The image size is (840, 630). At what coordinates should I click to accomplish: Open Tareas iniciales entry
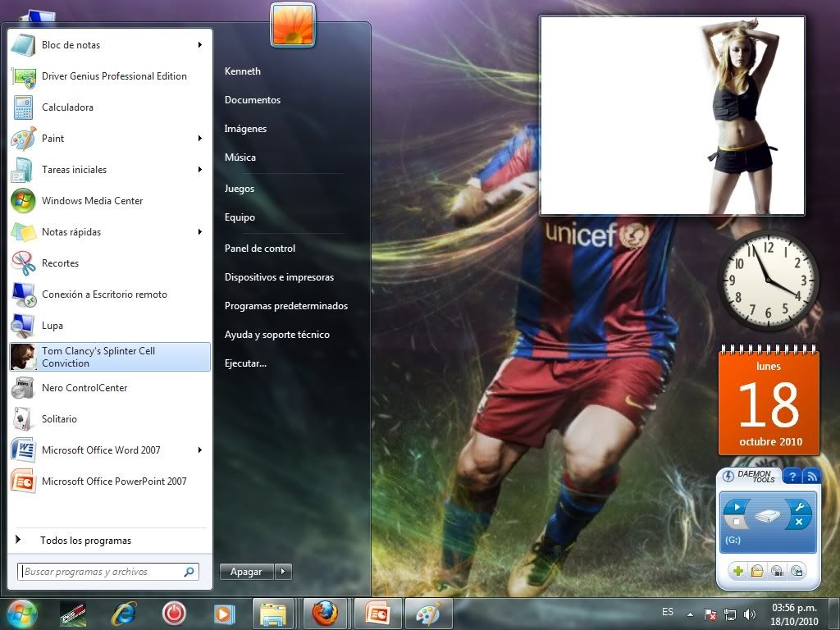pyautogui.click(x=102, y=169)
